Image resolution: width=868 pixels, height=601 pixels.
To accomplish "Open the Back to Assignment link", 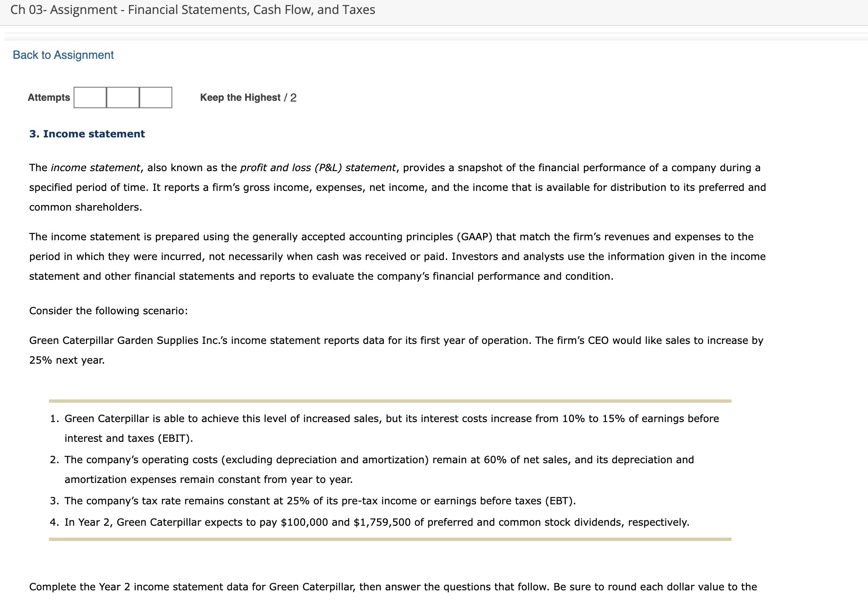I will (x=63, y=55).
